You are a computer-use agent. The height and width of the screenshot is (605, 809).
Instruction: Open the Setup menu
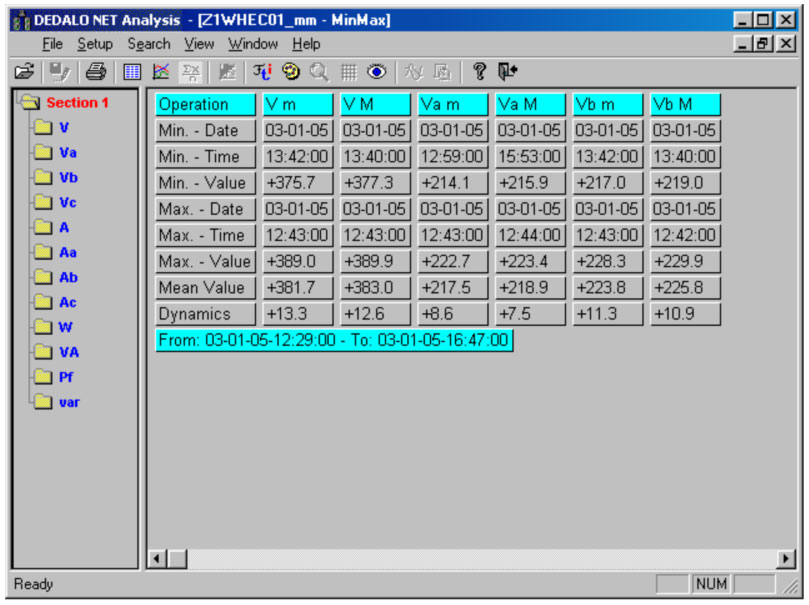95,44
